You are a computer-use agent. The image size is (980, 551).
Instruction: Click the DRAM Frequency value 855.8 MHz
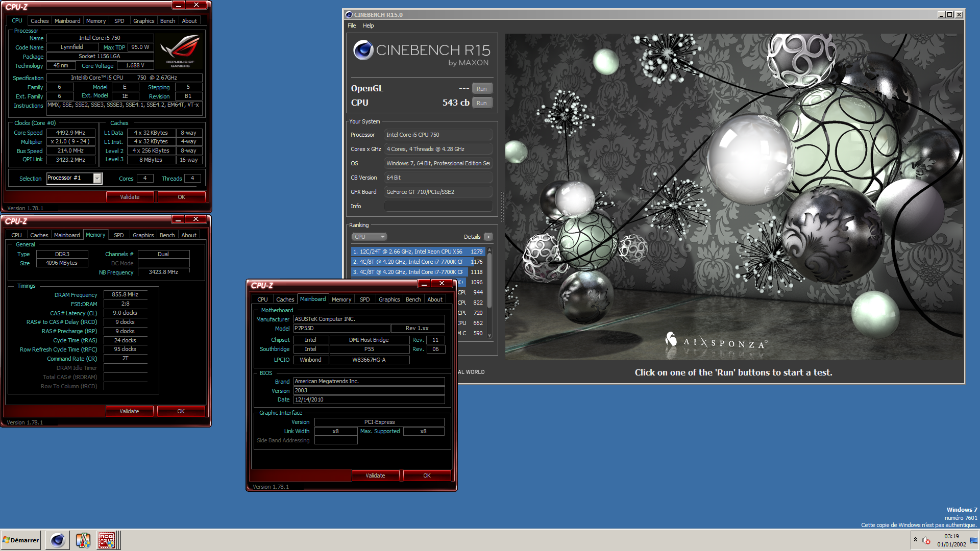[x=126, y=294]
